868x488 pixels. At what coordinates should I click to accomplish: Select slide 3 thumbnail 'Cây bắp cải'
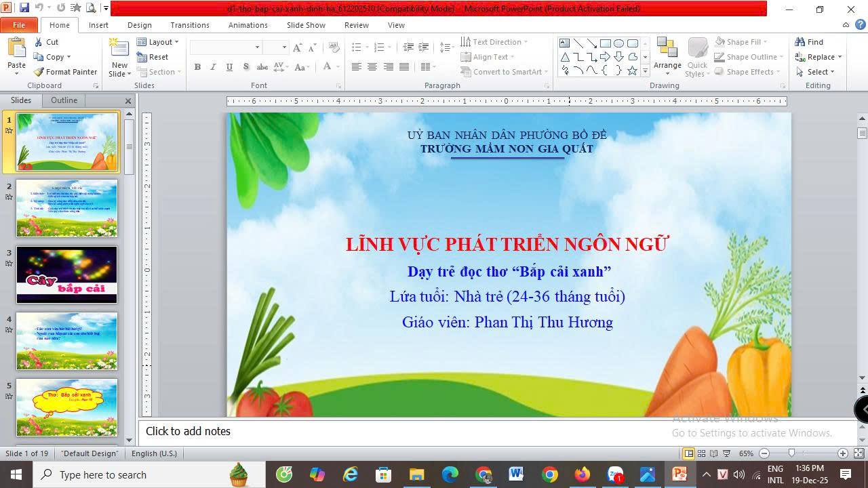click(66, 274)
